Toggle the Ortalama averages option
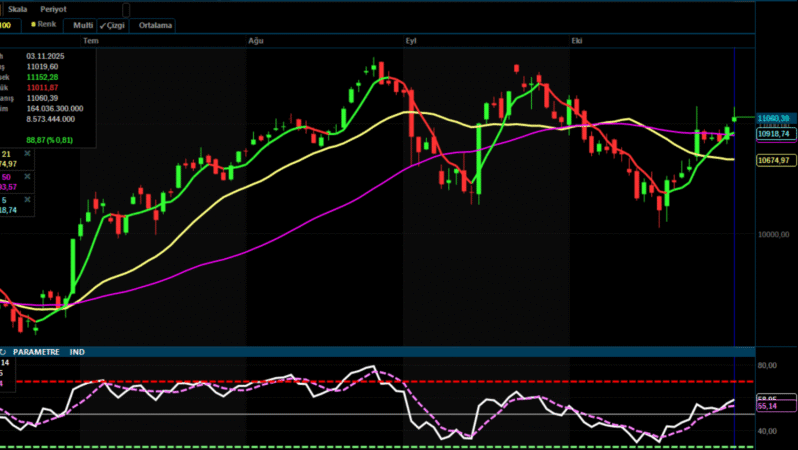Viewport: 798px width, 450px height. coord(154,24)
